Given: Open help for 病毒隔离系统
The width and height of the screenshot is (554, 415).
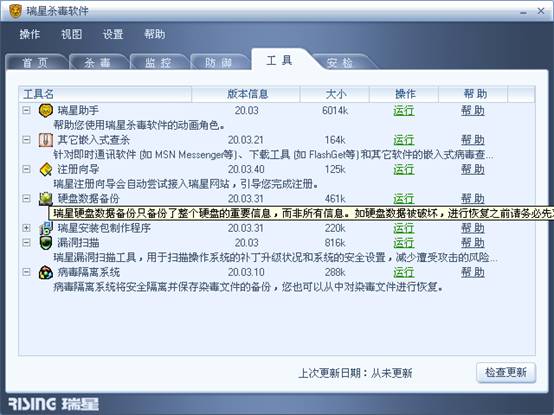Looking at the screenshot, I should [x=473, y=272].
